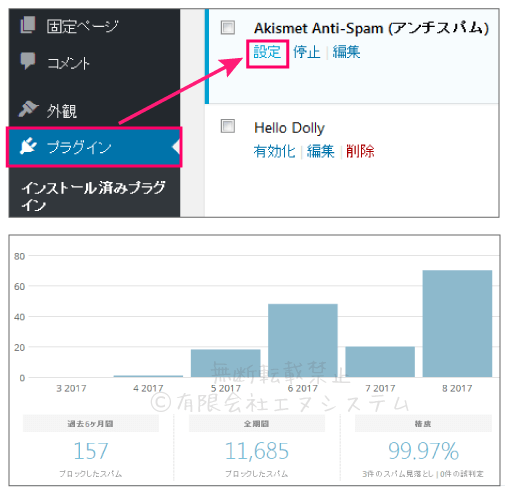Click 停止 to deactivate Akismet

tap(307, 52)
